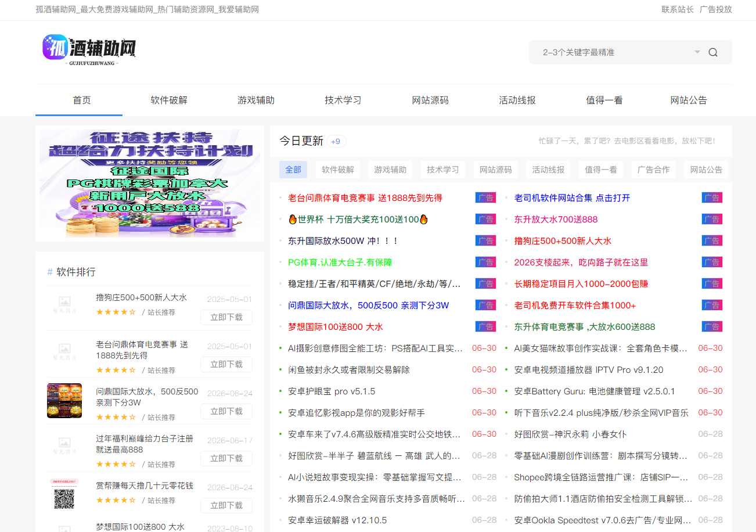Click 立即下载 for 问鼎国际大放水
Screen dimensions: 756x532
click(x=226, y=411)
